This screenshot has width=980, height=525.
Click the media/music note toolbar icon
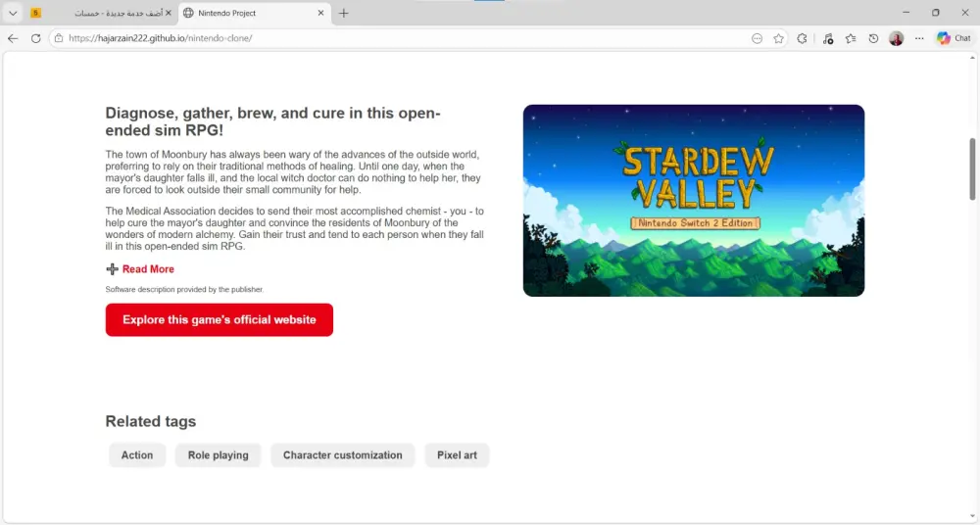pos(827,38)
